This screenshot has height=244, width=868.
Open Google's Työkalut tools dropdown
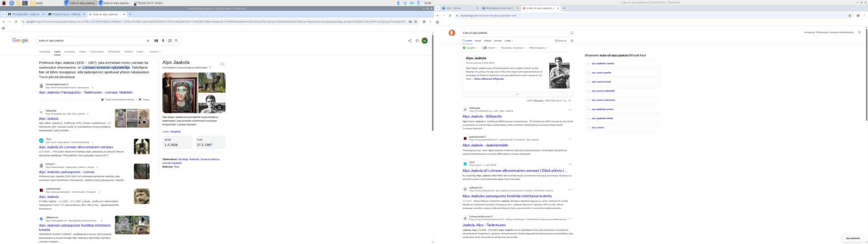pyautogui.click(x=155, y=52)
